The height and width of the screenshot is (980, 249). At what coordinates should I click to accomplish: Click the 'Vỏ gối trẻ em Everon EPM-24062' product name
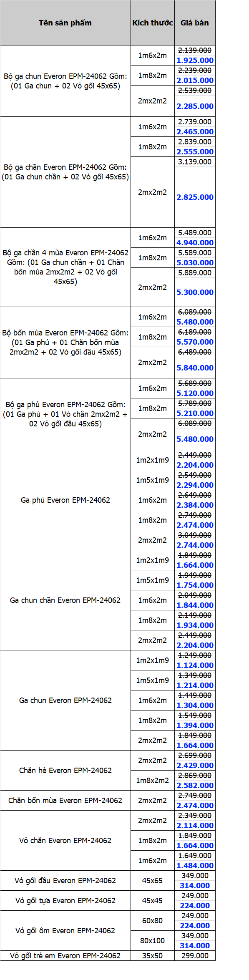pyautogui.click(x=65, y=955)
